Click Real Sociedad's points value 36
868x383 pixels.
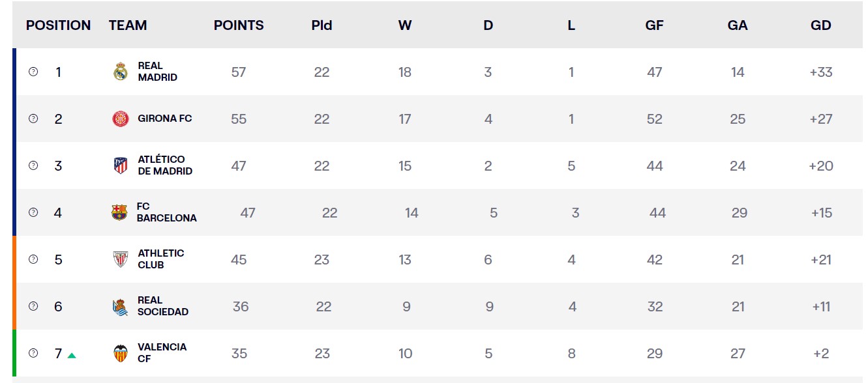[241, 306]
